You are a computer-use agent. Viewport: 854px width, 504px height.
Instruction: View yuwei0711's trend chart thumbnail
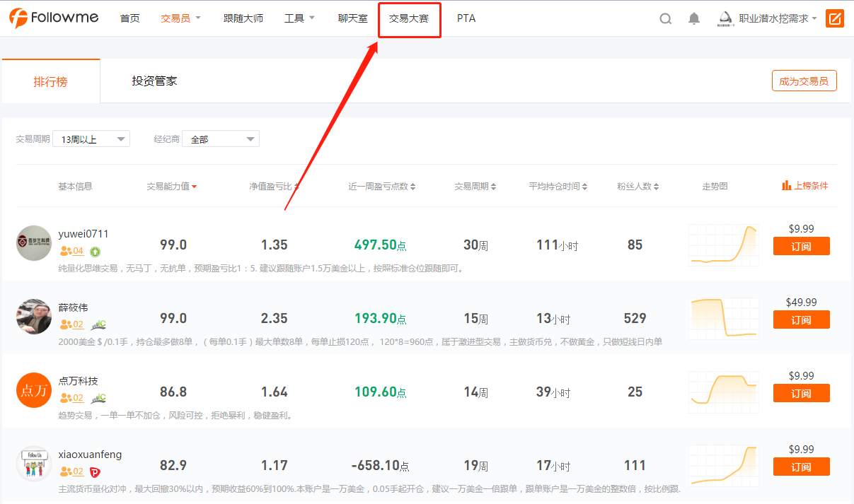(724, 245)
